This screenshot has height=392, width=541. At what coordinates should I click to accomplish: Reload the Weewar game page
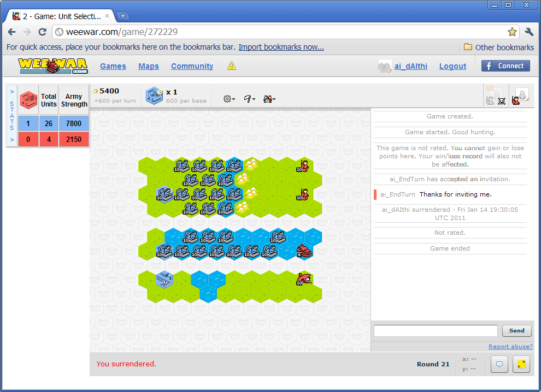(43, 32)
